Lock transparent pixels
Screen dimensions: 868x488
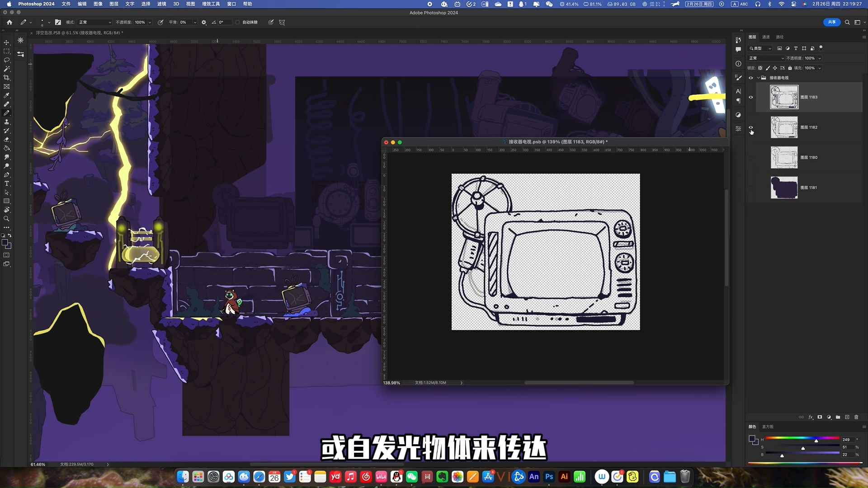point(760,68)
